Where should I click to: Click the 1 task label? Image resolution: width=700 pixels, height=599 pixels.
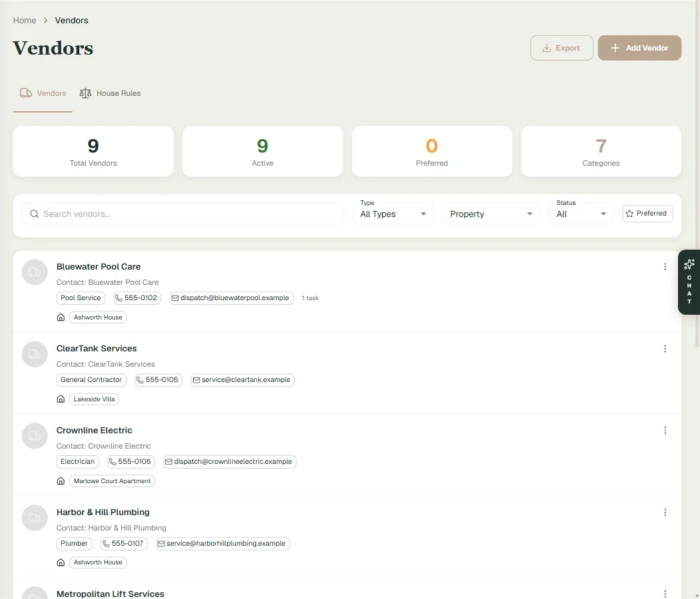310,298
